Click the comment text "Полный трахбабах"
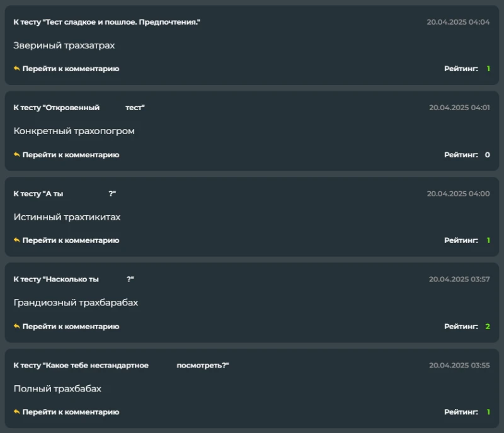 click(x=57, y=389)
